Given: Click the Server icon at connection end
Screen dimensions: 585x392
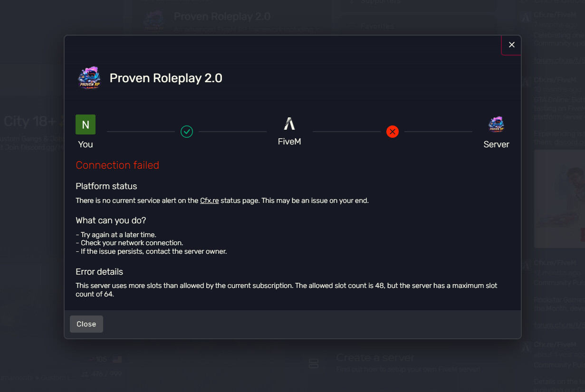Looking at the screenshot, I should [496, 124].
